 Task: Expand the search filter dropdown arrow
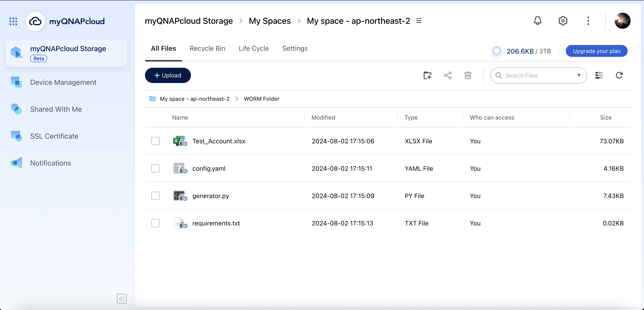pyautogui.click(x=579, y=75)
